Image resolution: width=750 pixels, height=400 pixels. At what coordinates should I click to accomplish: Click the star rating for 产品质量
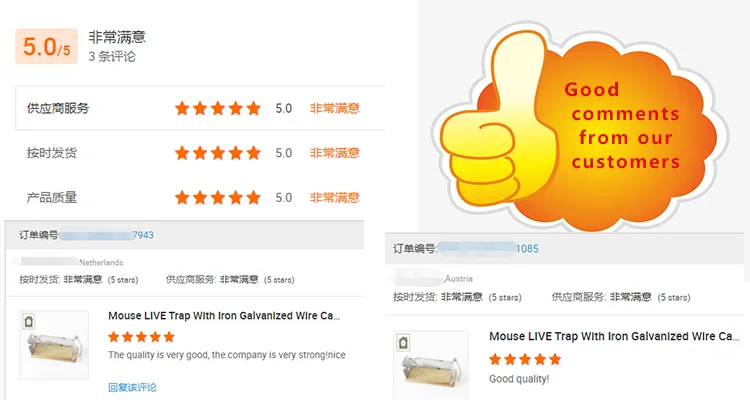218,198
